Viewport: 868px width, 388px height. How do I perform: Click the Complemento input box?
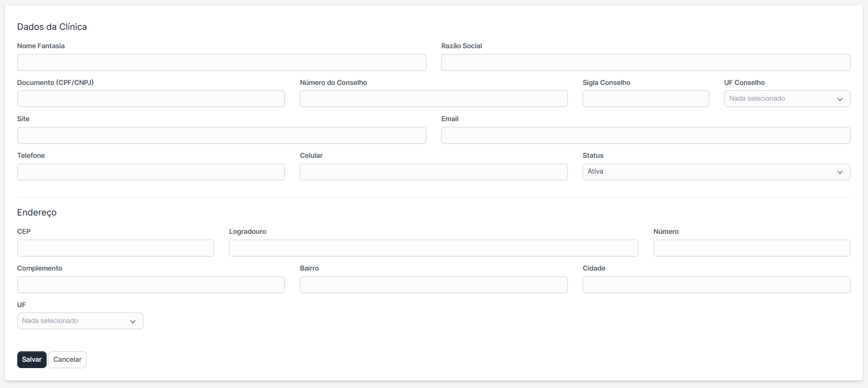[151, 285]
